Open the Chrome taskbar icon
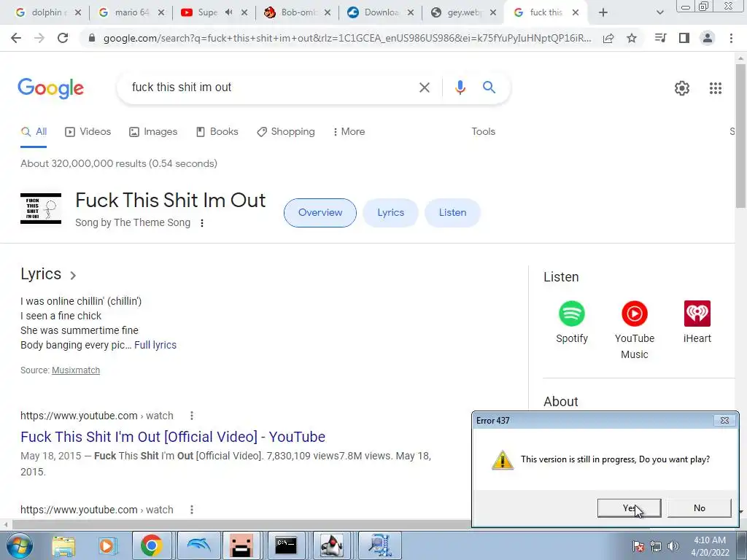The image size is (747, 560). pos(151,545)
